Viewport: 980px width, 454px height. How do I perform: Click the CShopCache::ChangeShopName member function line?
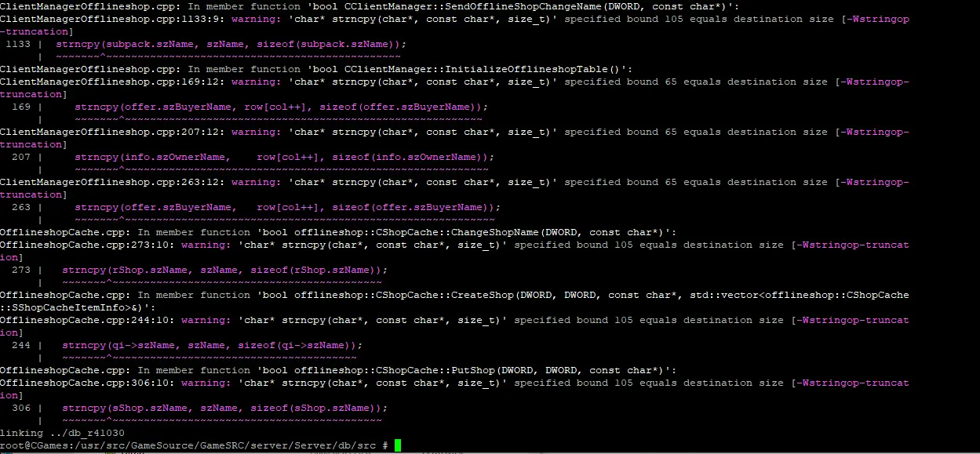click(x=338, y=232)
